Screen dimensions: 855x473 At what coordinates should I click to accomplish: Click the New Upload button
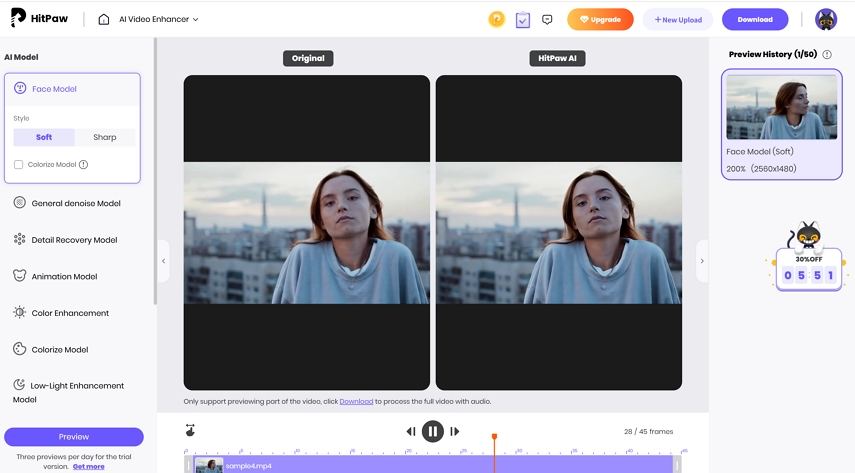pyautogui.click(x=678, y=20)
